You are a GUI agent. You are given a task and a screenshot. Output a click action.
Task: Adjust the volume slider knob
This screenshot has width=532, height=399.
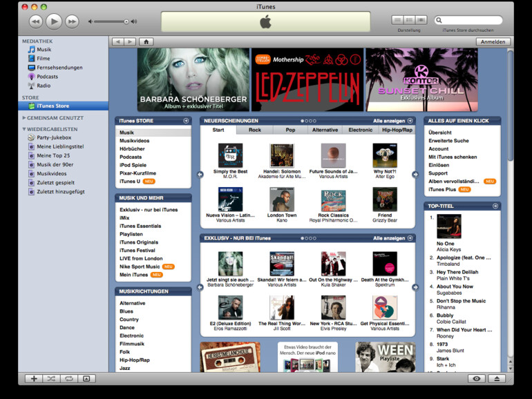(x=126, y=21)
